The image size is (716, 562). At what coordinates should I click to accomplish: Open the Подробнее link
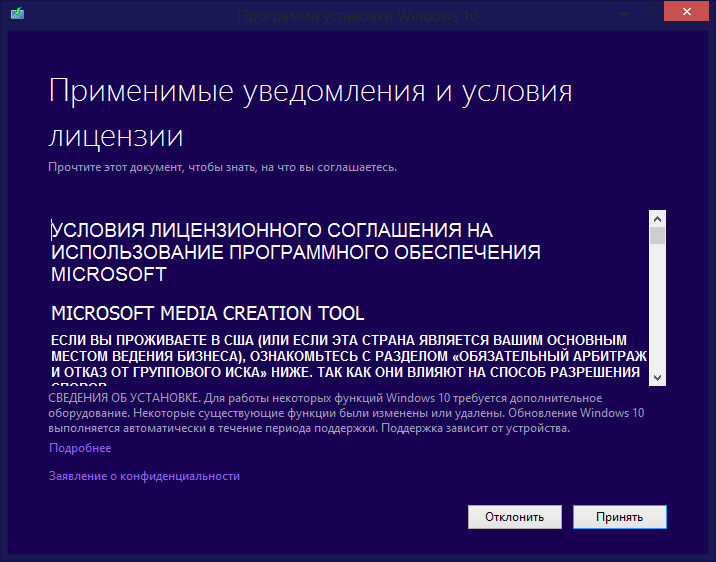tap(80, 448)
